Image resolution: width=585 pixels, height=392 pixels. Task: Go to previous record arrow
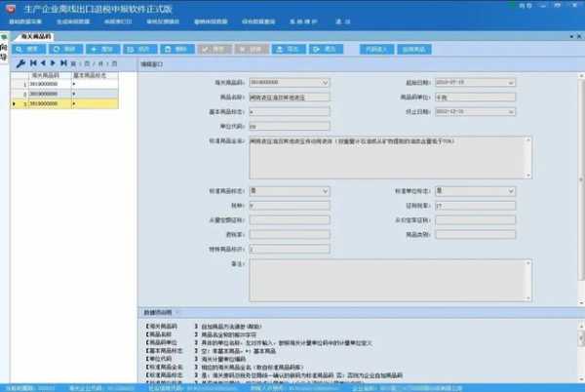(43, 62)
